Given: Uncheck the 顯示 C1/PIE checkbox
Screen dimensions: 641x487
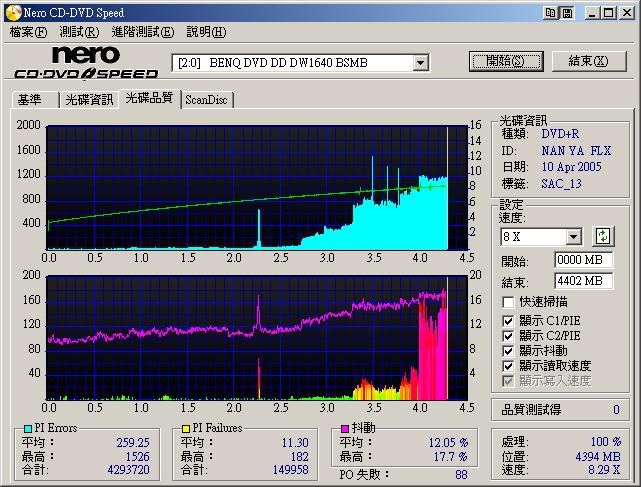Looking at the screenshot, I should (x=508, y=321).
